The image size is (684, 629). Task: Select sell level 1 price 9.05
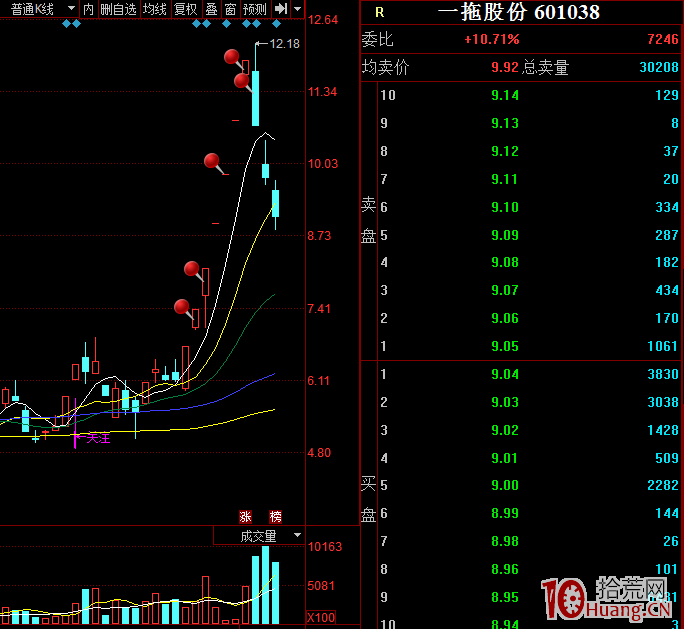(505, 346)
